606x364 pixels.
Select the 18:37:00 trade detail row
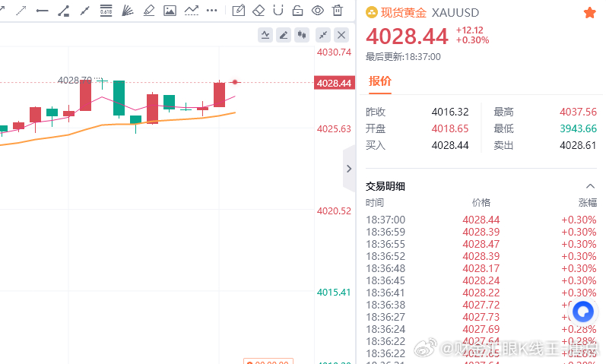[x=481, y=220]
